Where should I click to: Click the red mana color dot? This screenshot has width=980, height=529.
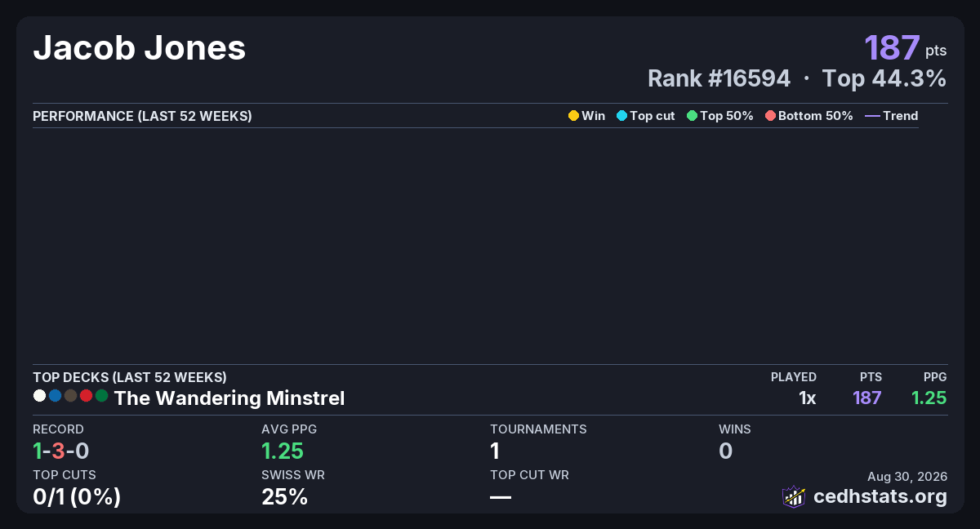[86, 396]
